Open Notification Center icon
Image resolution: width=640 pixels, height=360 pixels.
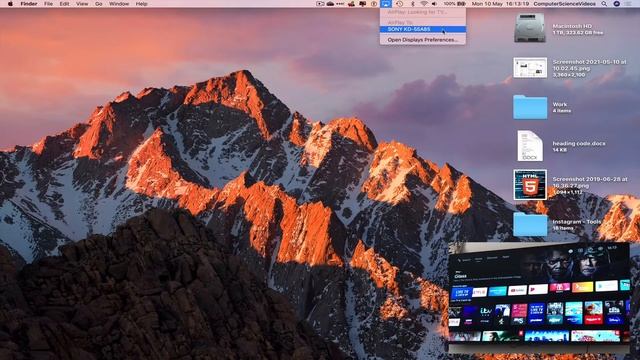click(x=629, y=4)
